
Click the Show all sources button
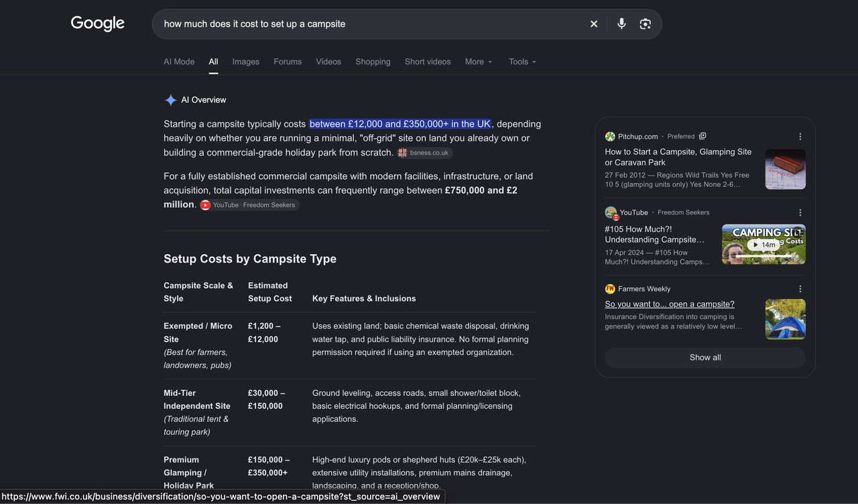click(705, 357)
